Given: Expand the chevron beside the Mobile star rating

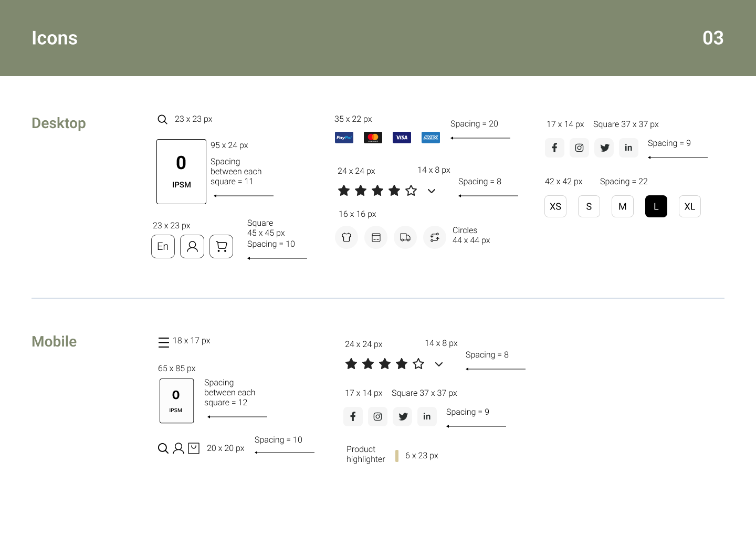Looking at the screenshot, I should coord(439,364).
